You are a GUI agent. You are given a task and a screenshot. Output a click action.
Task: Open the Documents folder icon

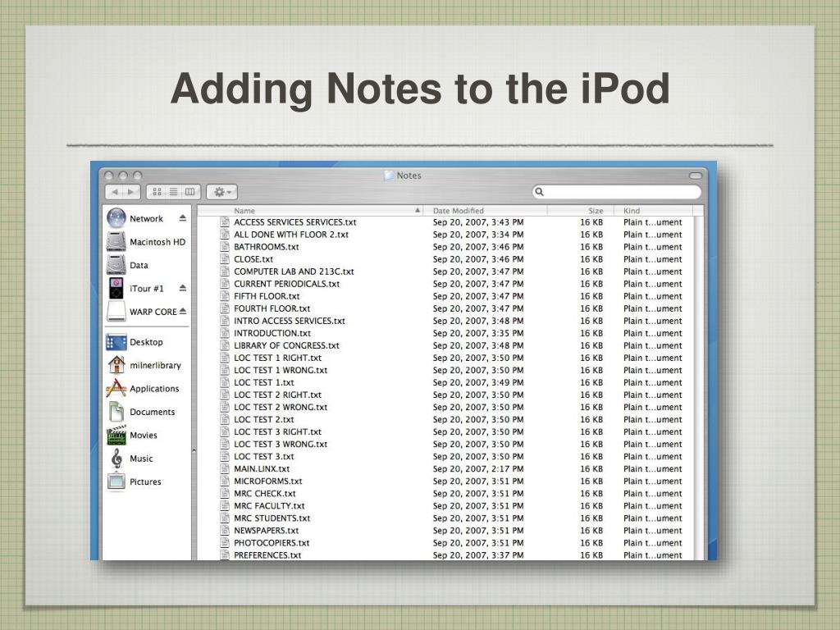(x=116, y=412)
